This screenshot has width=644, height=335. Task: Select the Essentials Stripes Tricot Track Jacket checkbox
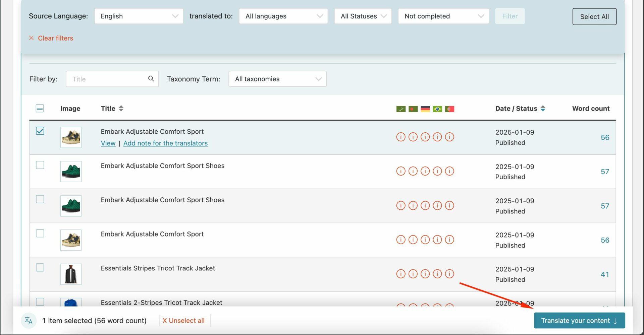pyautogui.click(x=40, y=267)
